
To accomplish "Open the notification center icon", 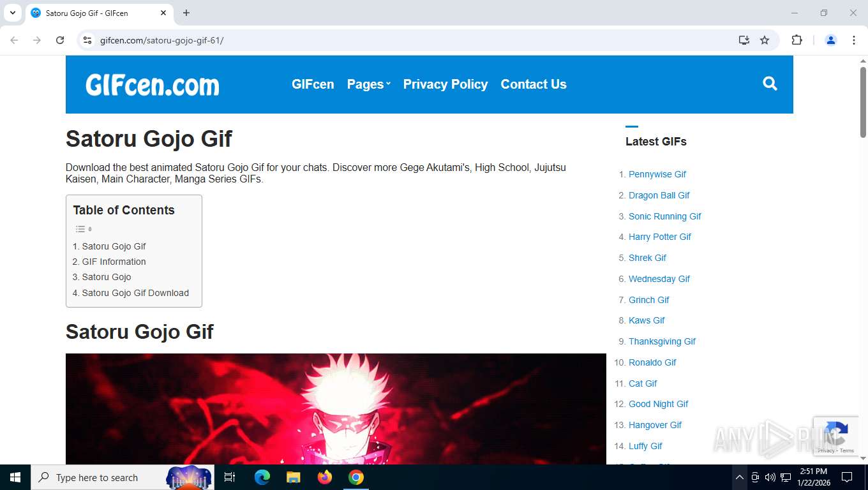I will pyautogui.click(x=847, y=477).
